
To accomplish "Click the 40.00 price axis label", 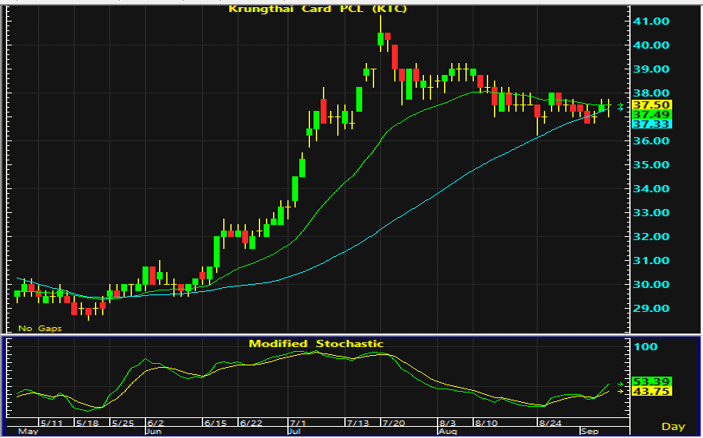I will [651, 45].
